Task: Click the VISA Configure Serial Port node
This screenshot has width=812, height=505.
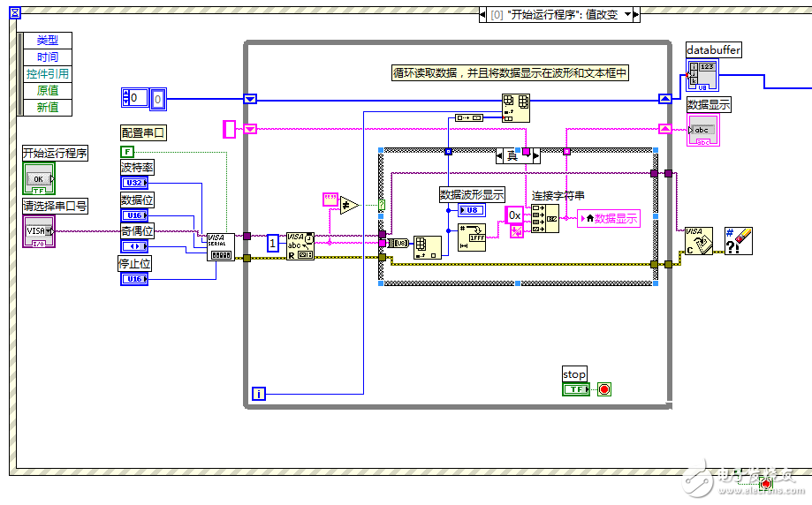Action: (221, 247)
